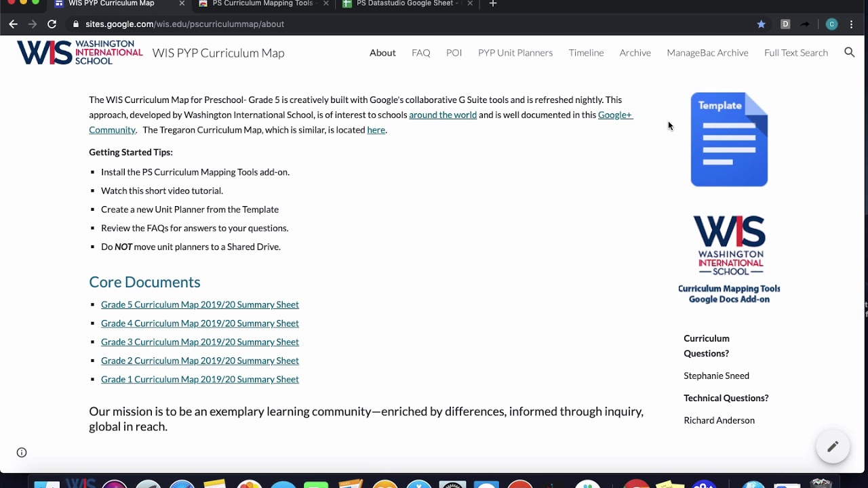Open the ManageBac Archive page
This screenshot has width=868, height=488.
[x=707, y=52]
